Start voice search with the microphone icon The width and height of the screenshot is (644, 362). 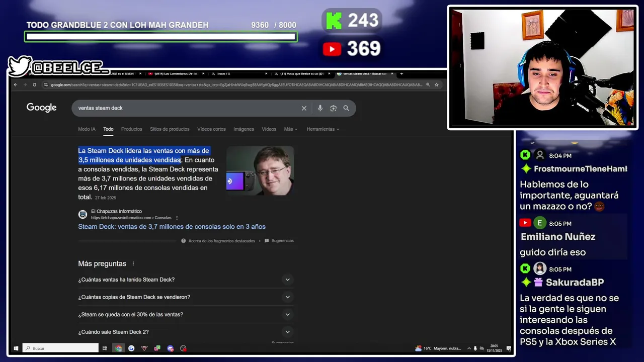[320, 108]
